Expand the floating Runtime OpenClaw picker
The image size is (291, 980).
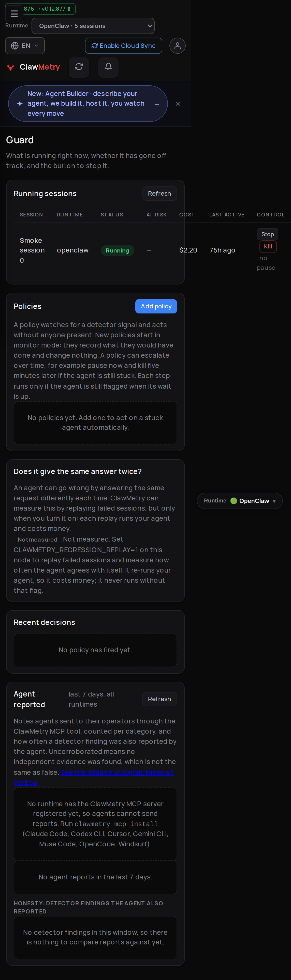tap(240, 501)
